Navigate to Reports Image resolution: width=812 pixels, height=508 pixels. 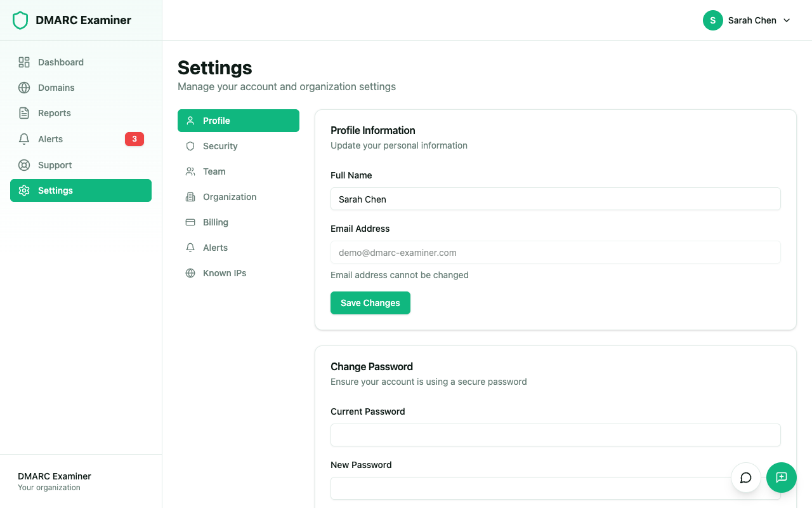(81, 113)
